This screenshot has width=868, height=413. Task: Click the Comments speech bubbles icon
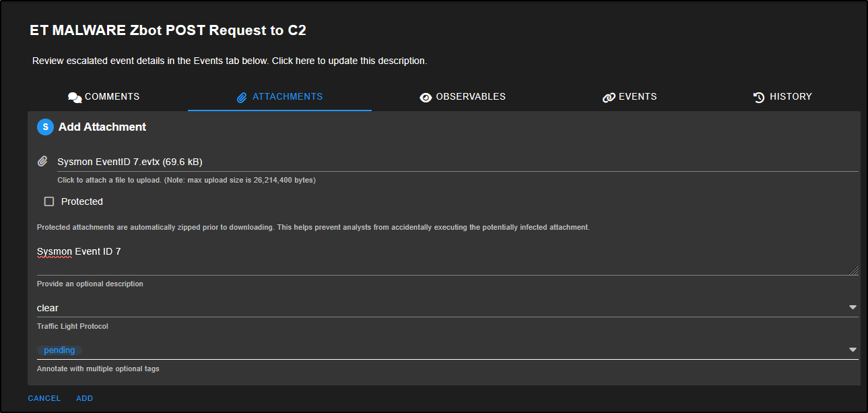(75, 98)
